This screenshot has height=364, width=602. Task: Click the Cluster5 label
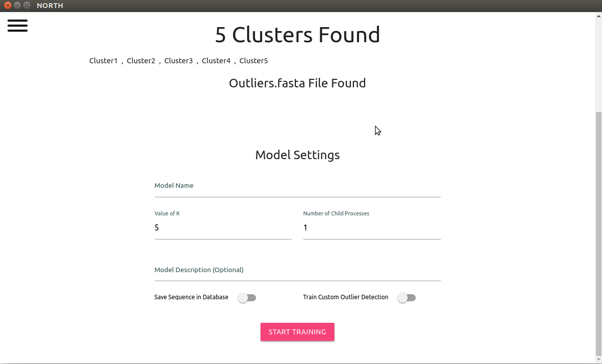[x=254, y=61]
